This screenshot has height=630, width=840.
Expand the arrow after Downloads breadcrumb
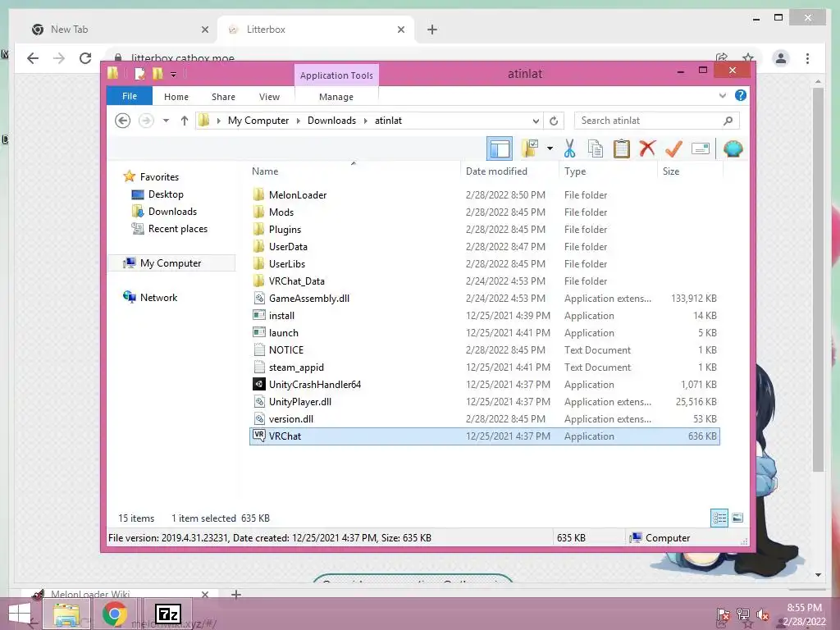[x=365, y=121]
